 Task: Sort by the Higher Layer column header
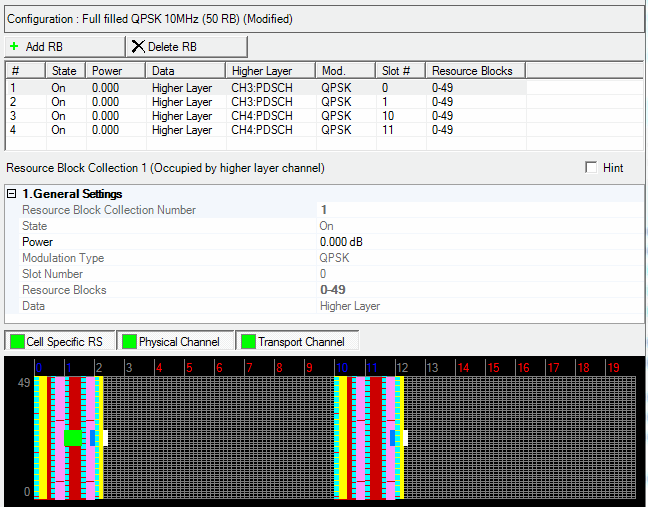(x=270, y=71)
